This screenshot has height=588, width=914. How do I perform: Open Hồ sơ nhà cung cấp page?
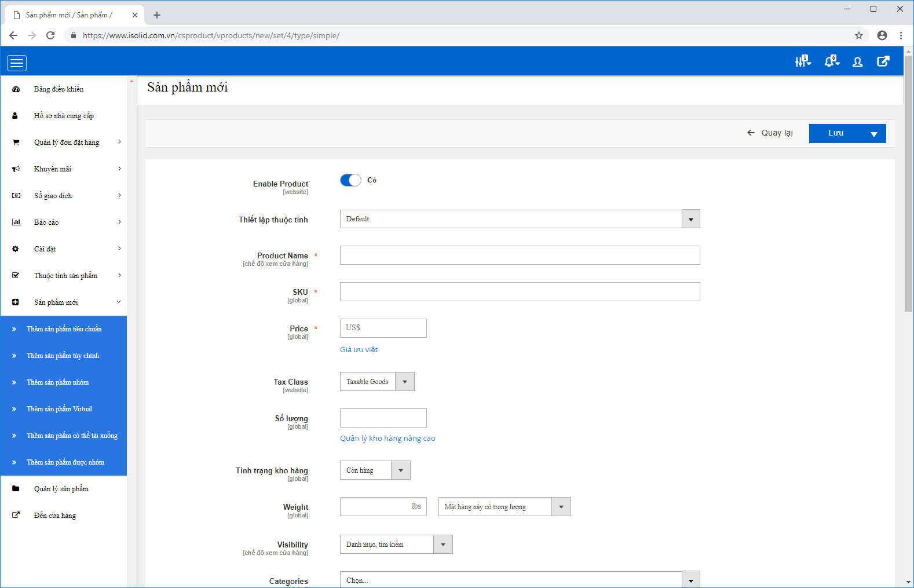[64, 116]
